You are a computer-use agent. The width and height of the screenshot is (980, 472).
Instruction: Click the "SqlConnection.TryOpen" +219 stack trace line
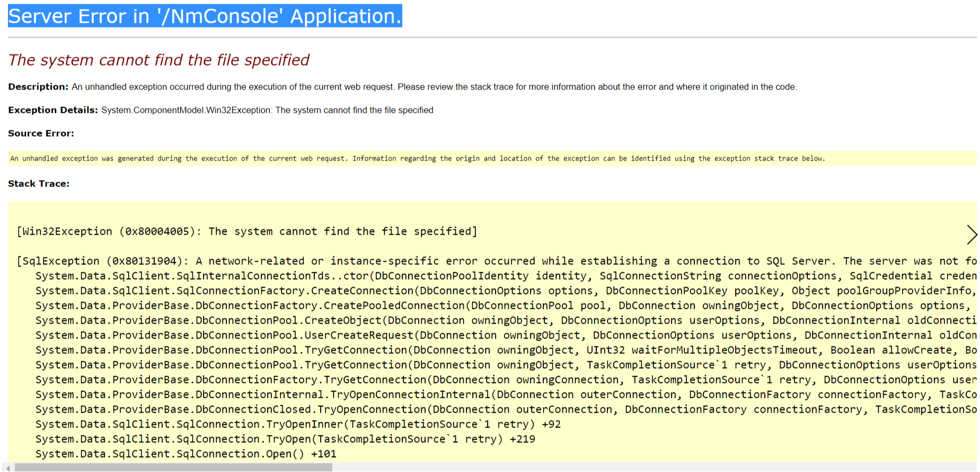tap(285, 439)
